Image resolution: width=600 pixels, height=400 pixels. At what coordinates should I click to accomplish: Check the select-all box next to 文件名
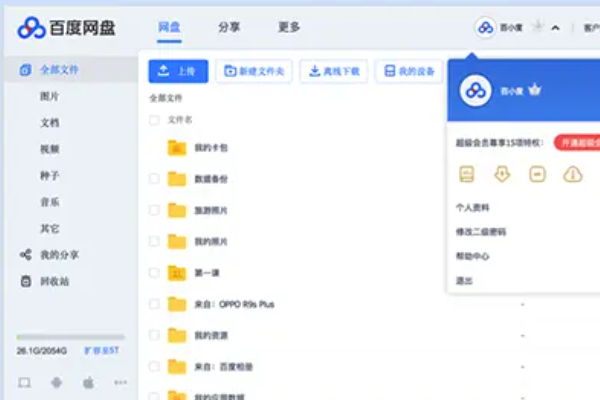pos(154,120)
